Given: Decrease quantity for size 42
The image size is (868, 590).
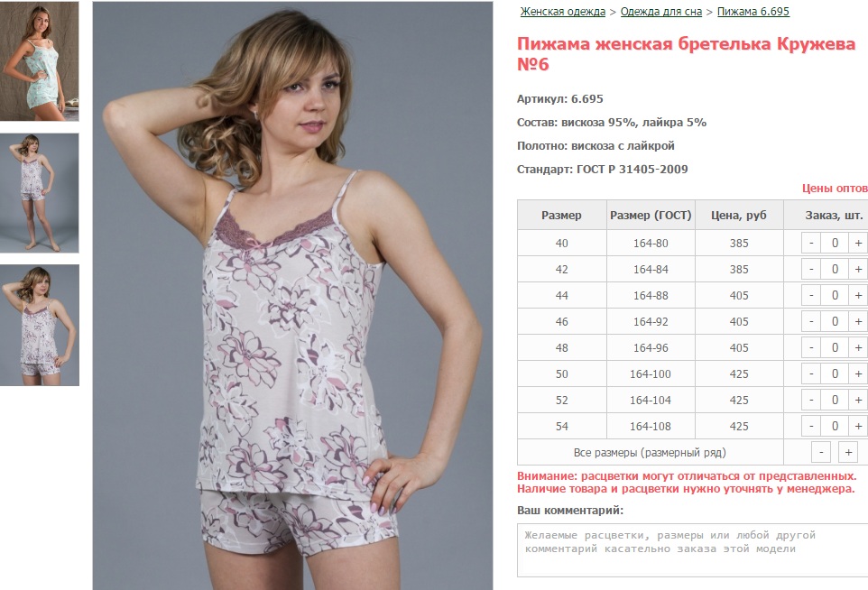Looking at the screenshot, I should (x=811, y=270).
